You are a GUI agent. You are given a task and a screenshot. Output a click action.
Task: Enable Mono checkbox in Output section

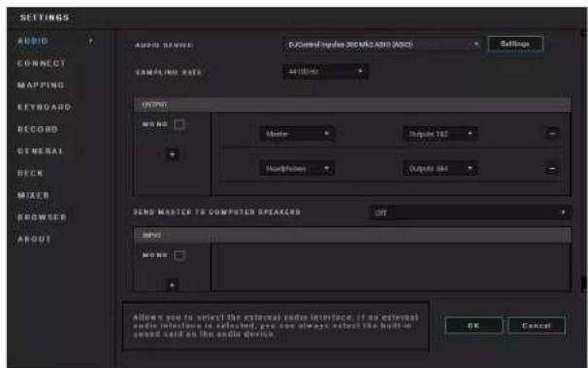[x=180, y=124]
